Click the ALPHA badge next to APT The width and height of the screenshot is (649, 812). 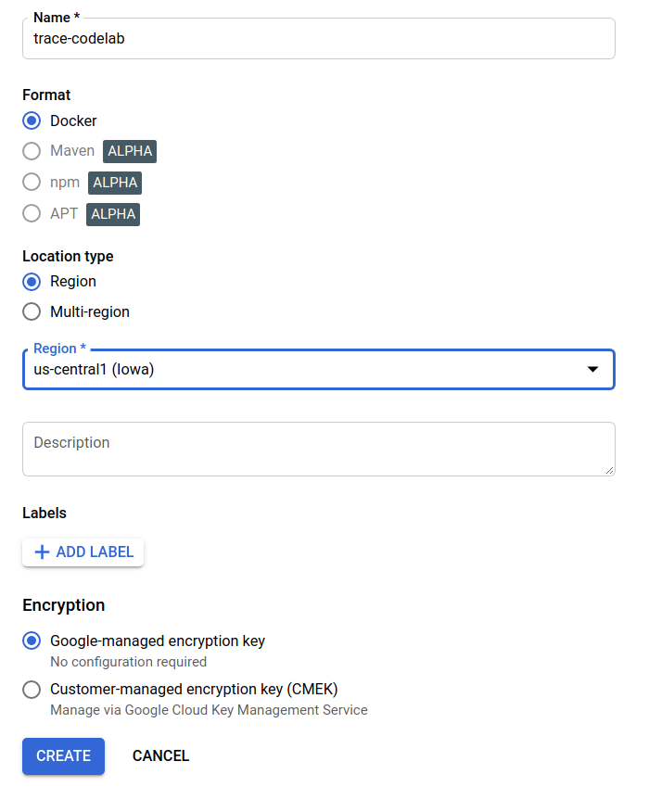point(113,214)
